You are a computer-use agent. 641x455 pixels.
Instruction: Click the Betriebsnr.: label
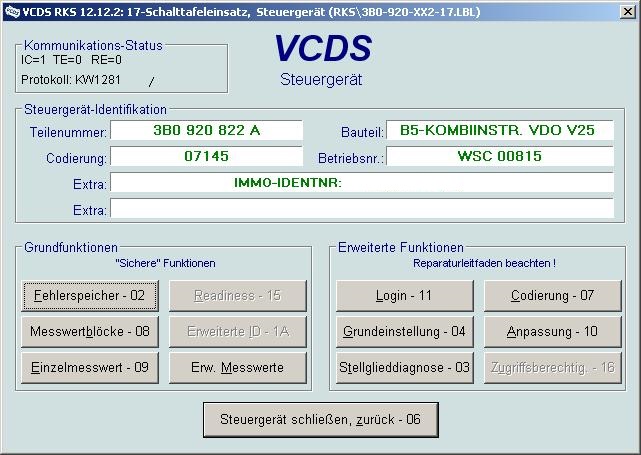[x=351, y=158]
